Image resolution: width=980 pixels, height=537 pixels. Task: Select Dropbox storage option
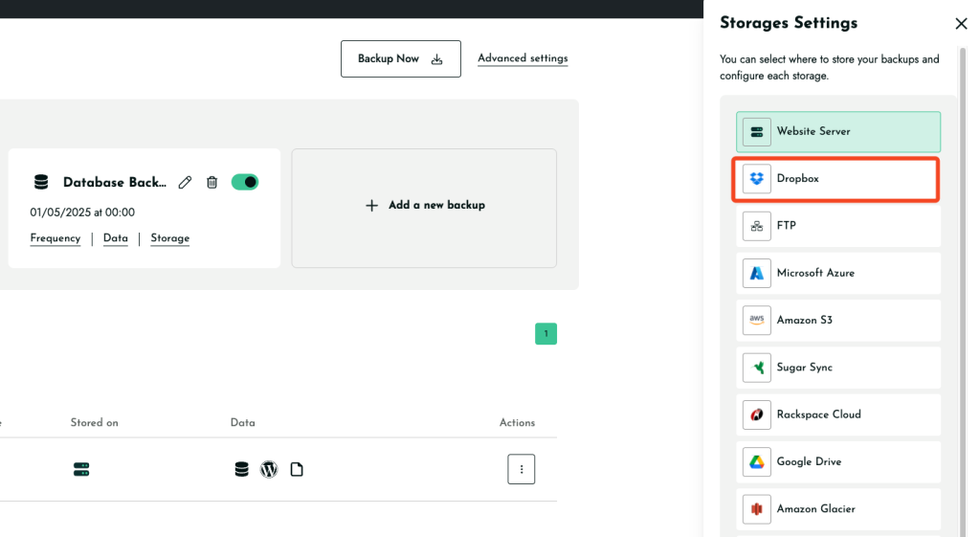point(836,179)
